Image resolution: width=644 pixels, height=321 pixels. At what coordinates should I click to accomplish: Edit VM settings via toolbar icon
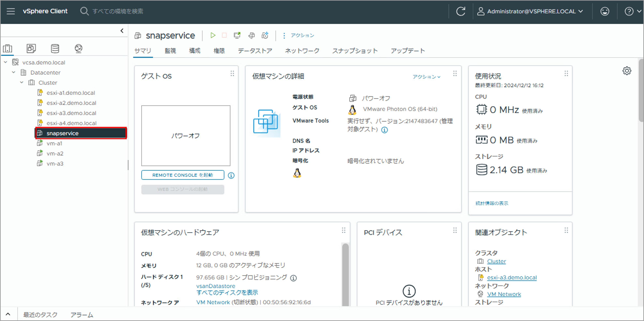[x=252, y=35]
